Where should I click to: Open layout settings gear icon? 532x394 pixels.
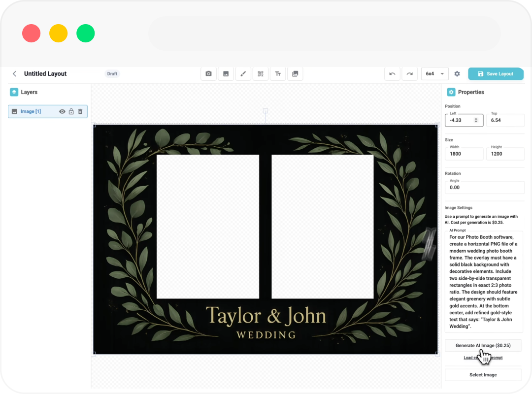(457, 74)
